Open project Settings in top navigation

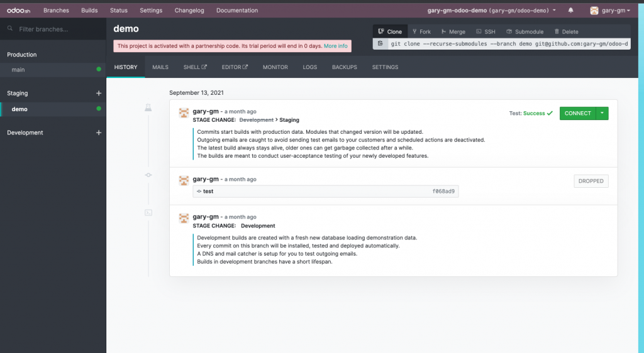point(151,10)
